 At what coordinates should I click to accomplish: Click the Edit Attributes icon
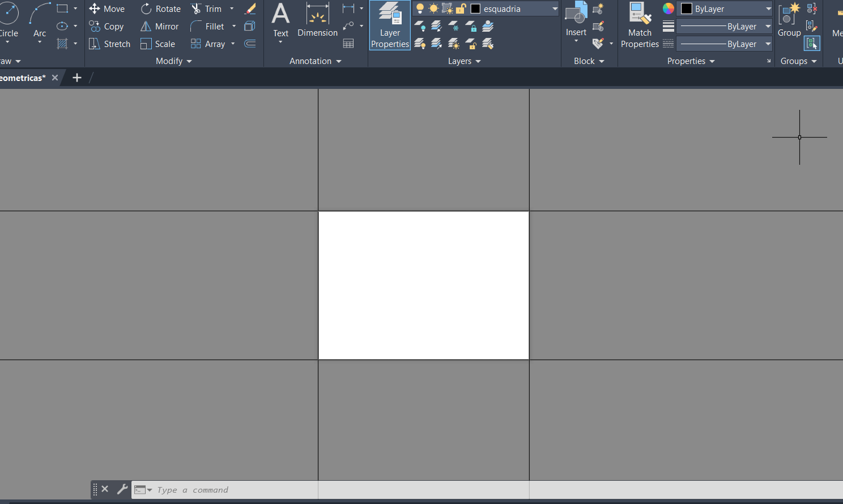coord(598,44)
